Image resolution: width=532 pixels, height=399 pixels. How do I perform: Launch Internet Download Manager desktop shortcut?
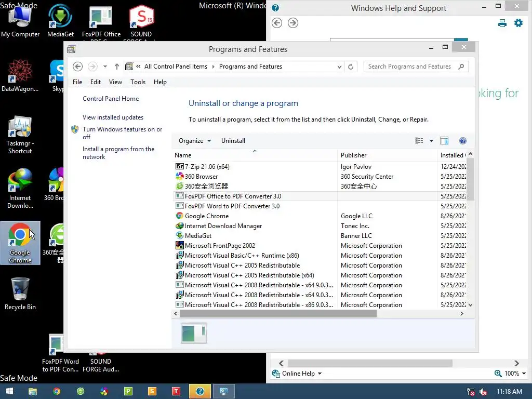(x=20, y=189)
